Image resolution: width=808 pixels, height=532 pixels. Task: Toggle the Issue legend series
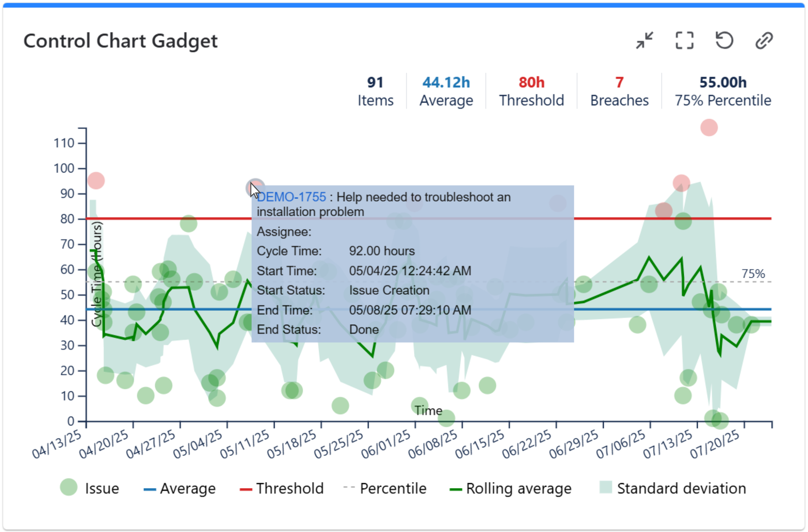(101, 488)
